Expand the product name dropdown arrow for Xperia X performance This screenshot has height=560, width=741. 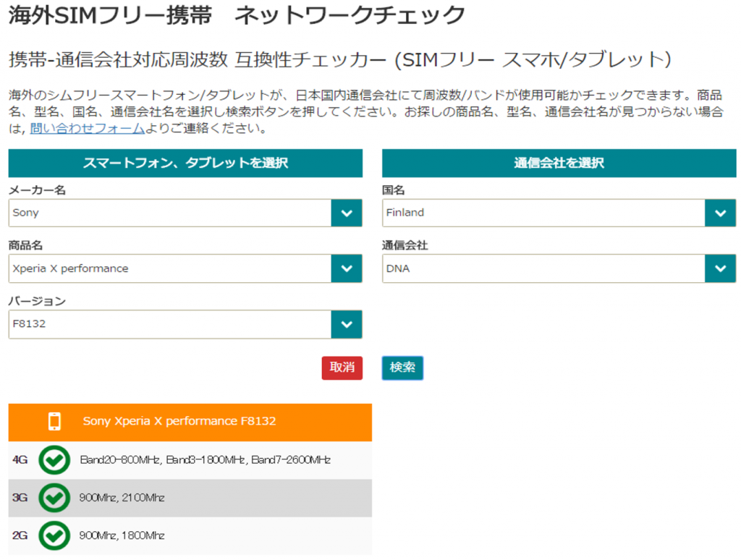(x=347, y=268)
